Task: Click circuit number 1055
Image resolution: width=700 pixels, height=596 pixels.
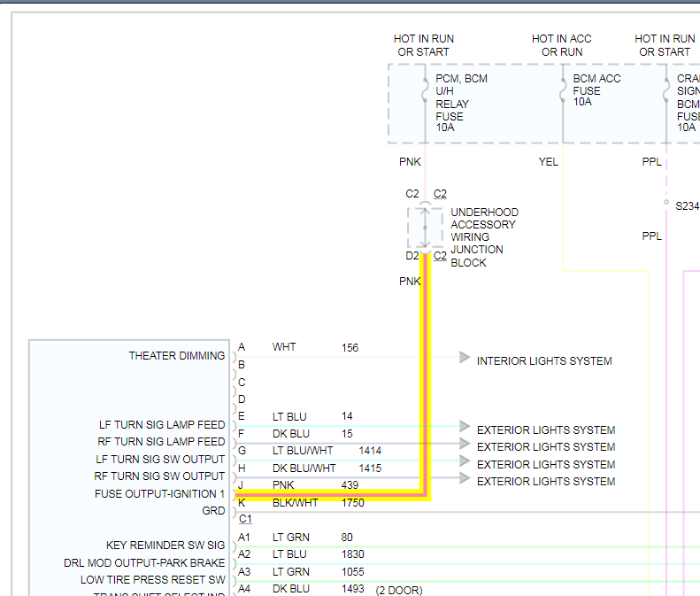Action: pos(353,571)
